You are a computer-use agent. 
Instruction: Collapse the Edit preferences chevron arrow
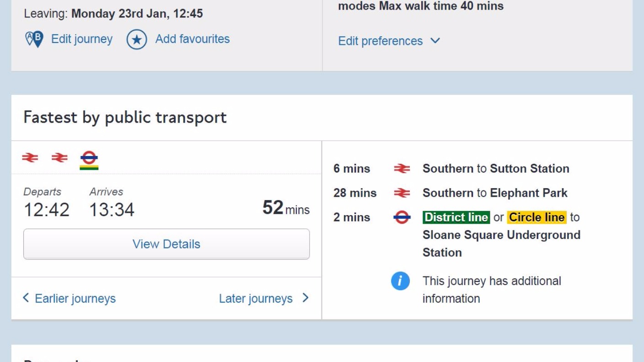(435, 41)
